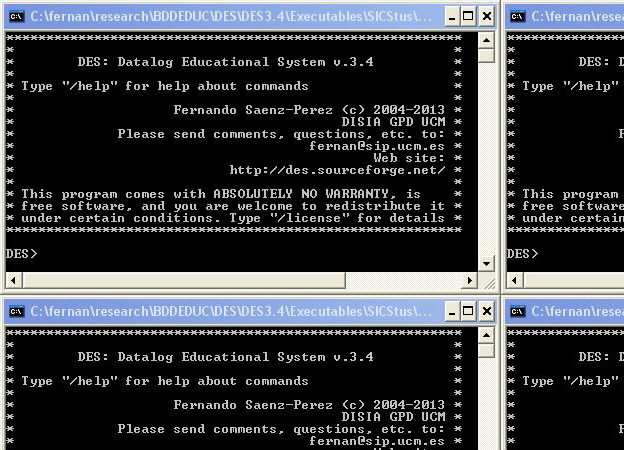Viewport: 624px width, 450px height.
Task: Maximize the top-left console window
Action: (x=468, y=17)
